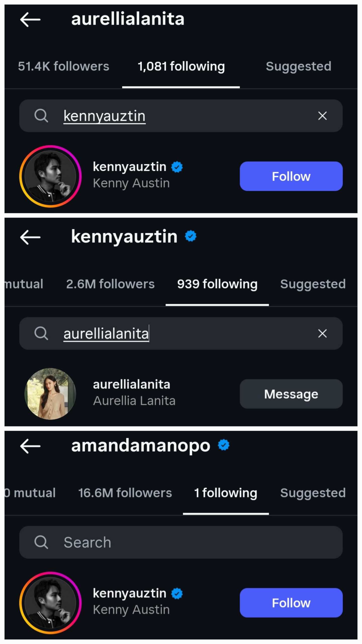Open the 51.4K followers tab
This screenshot has width=362, height=644.
[x=63, y=66]
